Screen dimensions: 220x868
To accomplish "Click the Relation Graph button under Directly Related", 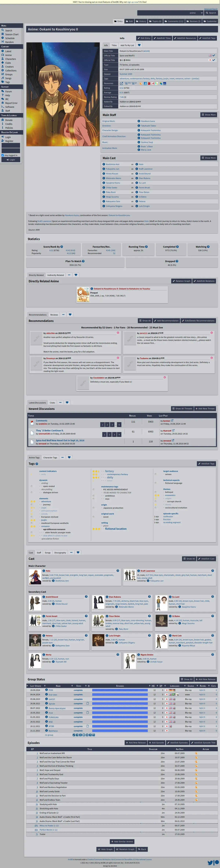I will click(182, 281).
